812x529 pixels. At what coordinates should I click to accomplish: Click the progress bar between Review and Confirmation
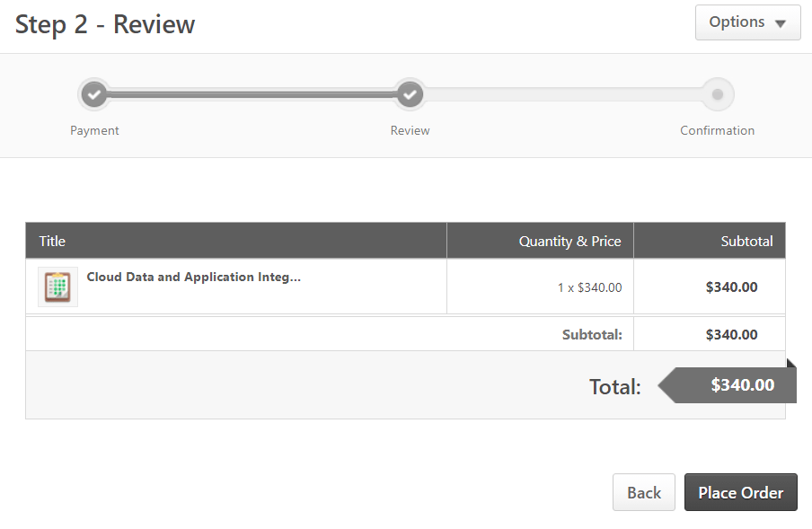(563, 94)
